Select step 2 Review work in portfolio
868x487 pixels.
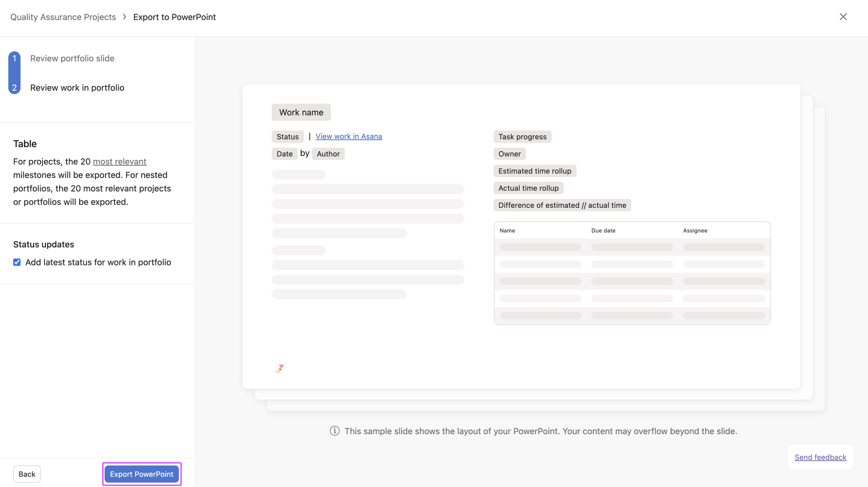(77, 88)
